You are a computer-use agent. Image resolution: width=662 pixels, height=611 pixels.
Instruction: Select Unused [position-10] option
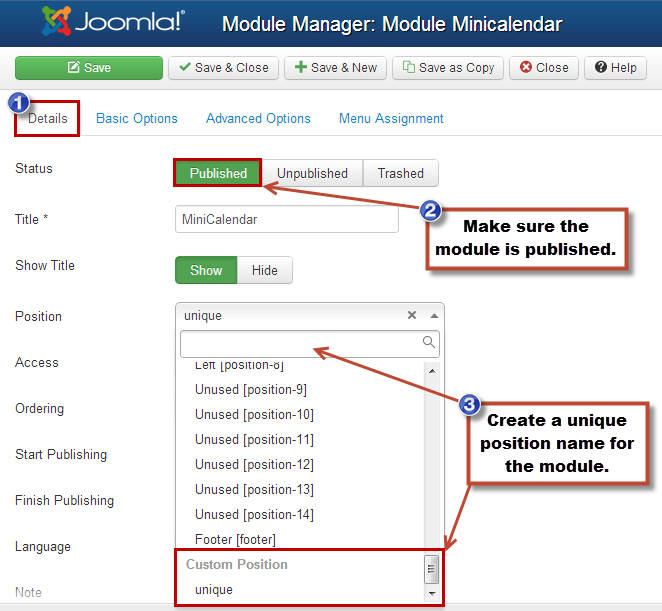pos(254,415)
